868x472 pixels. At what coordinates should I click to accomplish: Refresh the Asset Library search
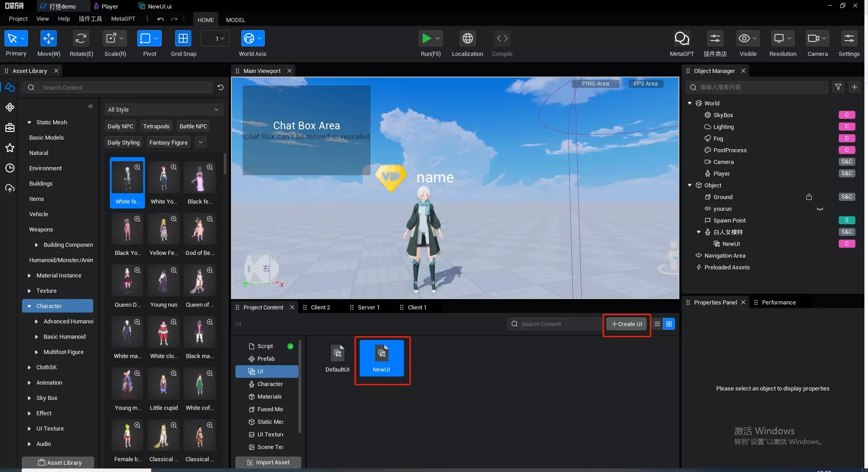coord(221,87)
